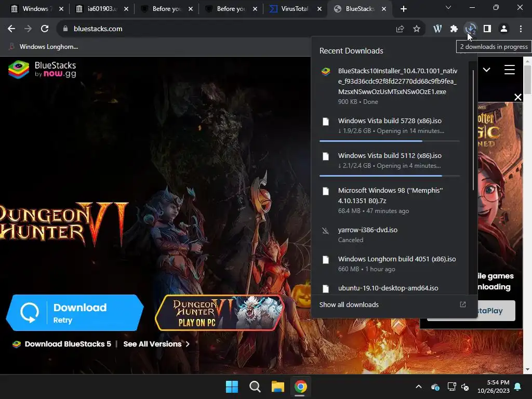The image size is (532, 399).
Task: Open the W extension icon in toolbar
Action: pos(437,29)
